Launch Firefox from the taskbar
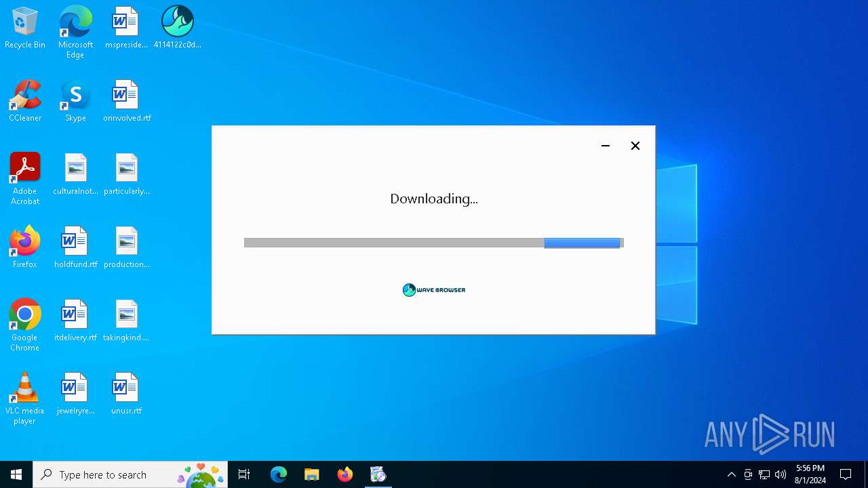This screenshot has height=488, width=868. [345, 474]
